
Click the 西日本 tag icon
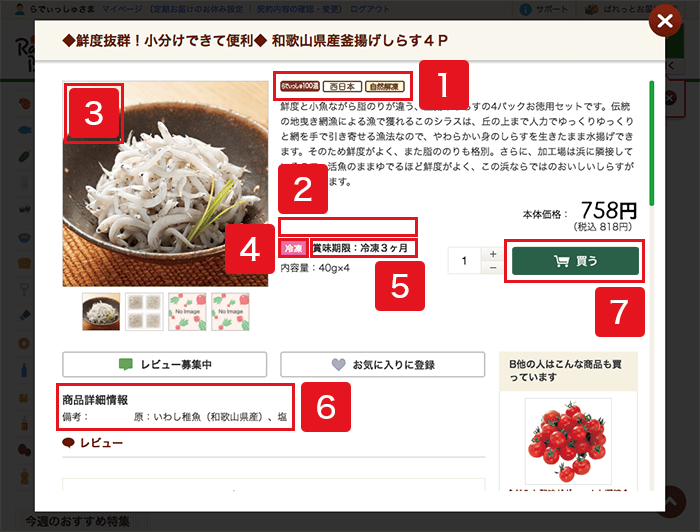[x=342, y=87]
